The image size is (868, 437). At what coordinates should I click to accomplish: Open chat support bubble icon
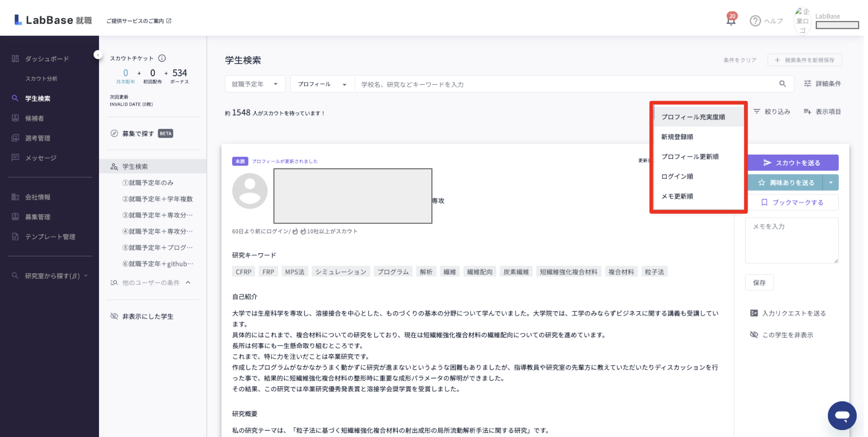842,416
